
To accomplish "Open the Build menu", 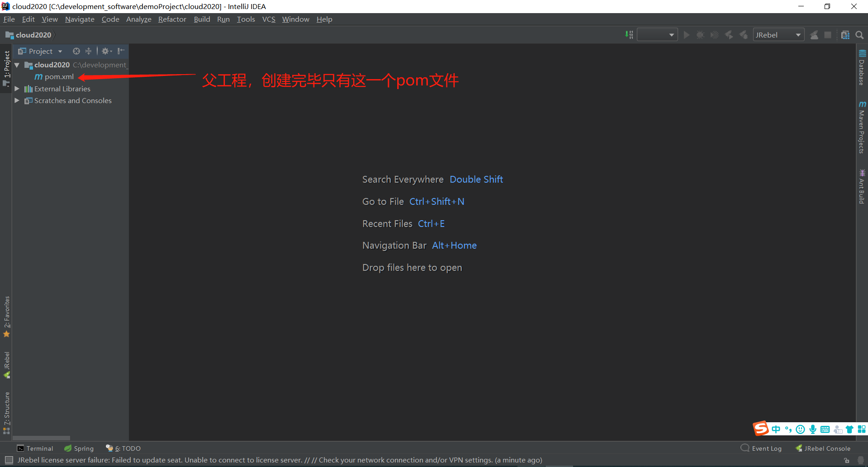I will (x=202, y=19).
